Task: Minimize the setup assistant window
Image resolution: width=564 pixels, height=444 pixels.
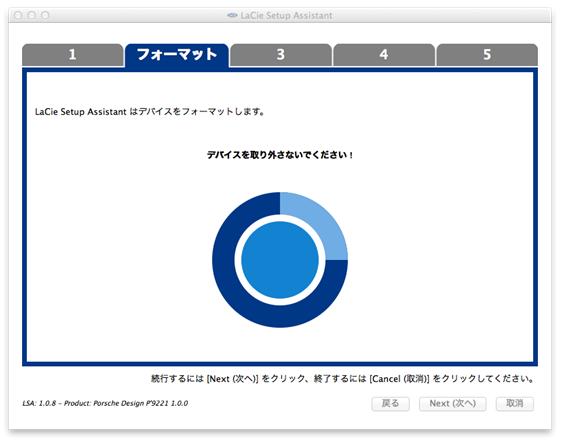Action: coord(31,15)
